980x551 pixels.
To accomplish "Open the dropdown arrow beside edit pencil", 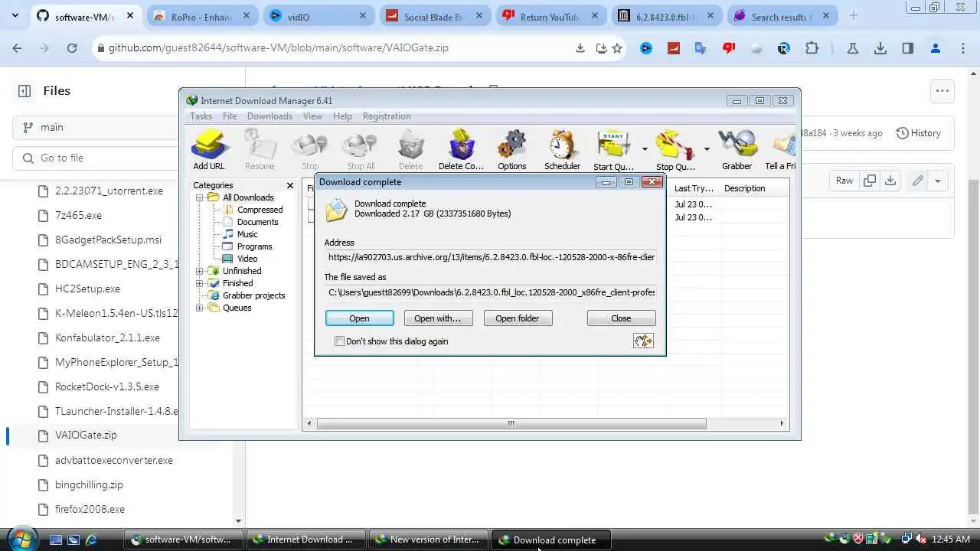I will pos(937,181).
